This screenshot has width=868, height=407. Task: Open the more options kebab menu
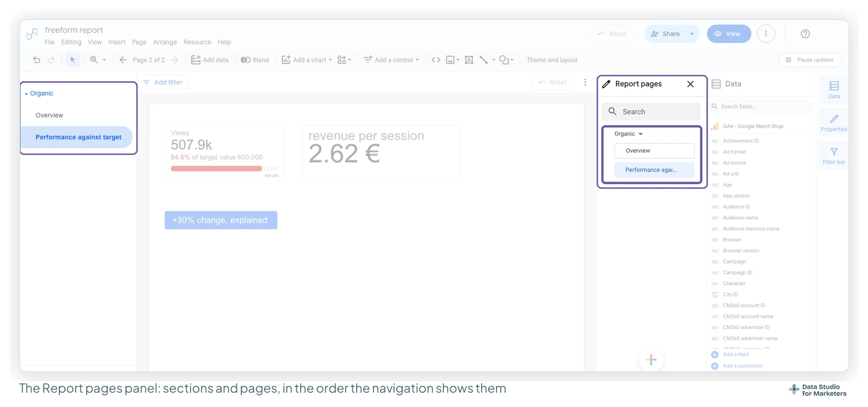766,33
